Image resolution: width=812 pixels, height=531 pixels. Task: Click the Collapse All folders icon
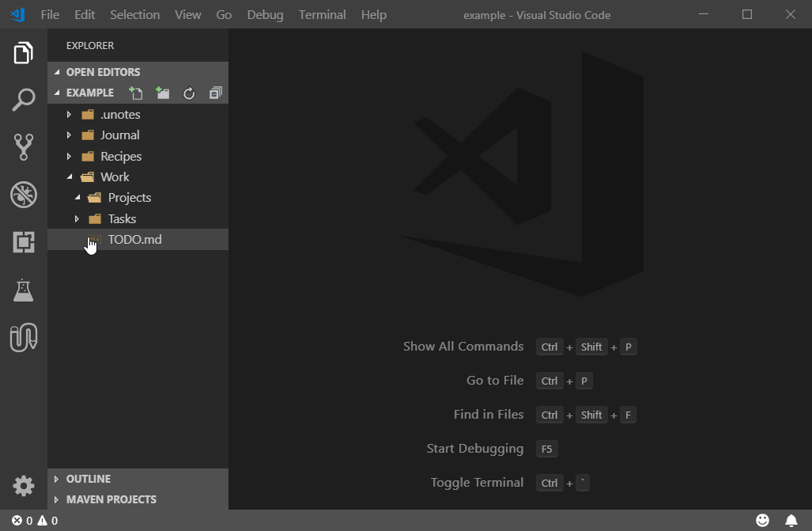(x=215, y=93)
